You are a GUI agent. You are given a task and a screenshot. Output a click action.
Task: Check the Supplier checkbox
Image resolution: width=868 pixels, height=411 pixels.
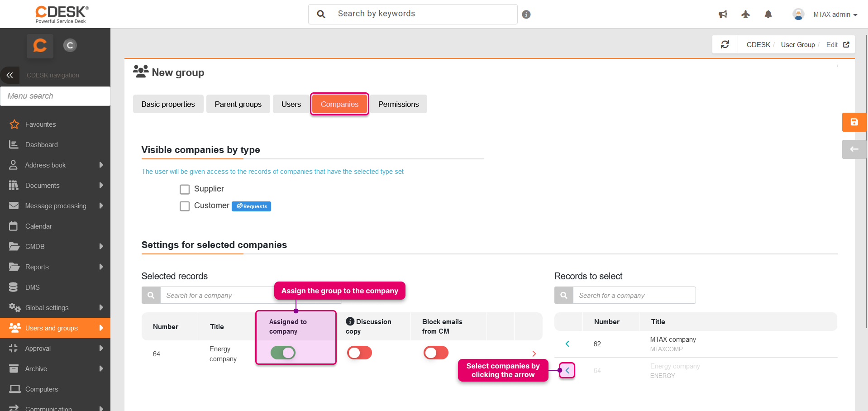[x=185, y=189]
